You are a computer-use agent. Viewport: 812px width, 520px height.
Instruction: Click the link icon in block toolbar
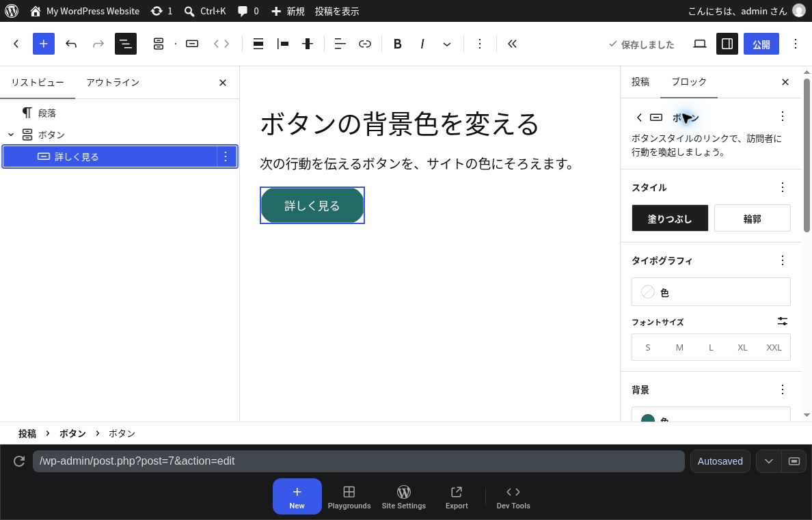click(365, 44)
